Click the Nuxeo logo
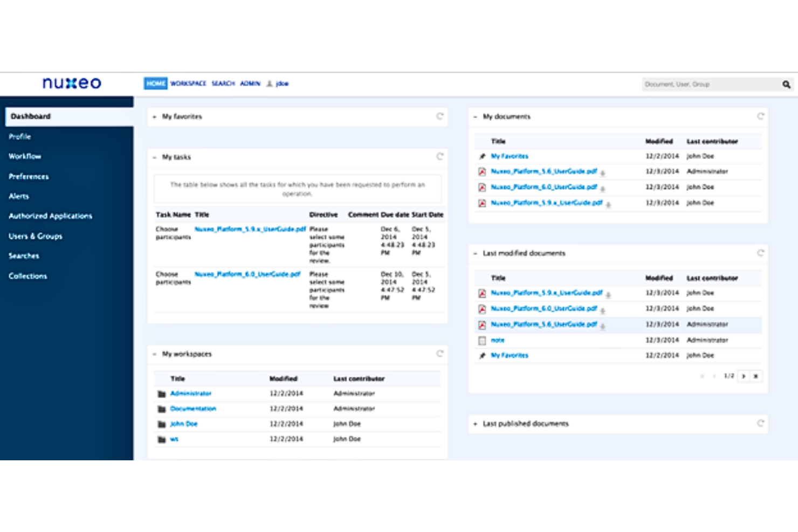The width and height of the screenshot is (798, 532). [x=72, y=83]
